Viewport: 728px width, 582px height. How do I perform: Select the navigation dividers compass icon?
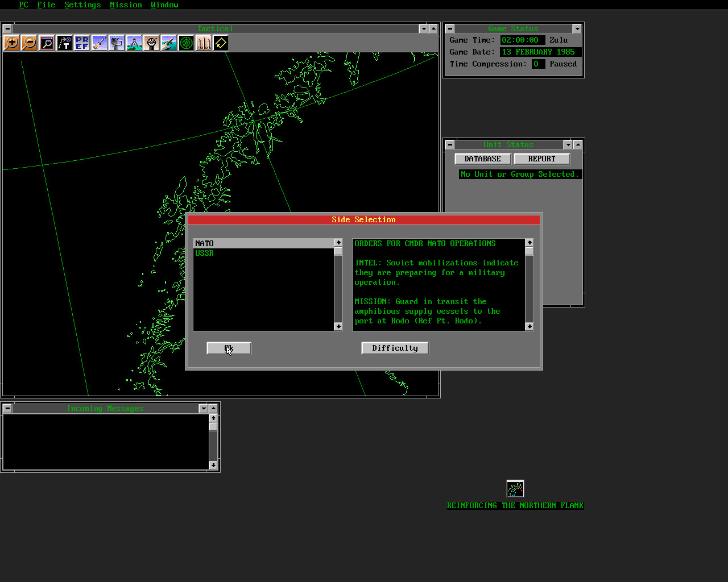click(134, 43)
